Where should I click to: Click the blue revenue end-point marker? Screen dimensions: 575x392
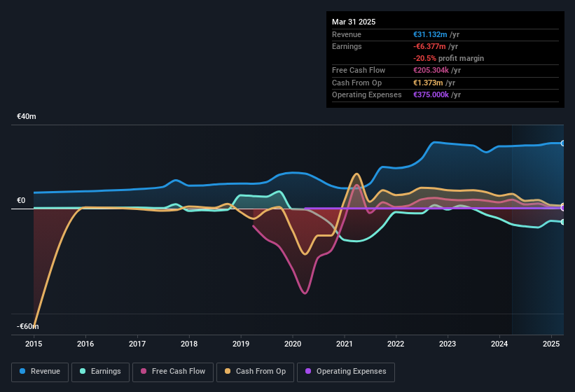pyautogui.click(x=563, y=143)
